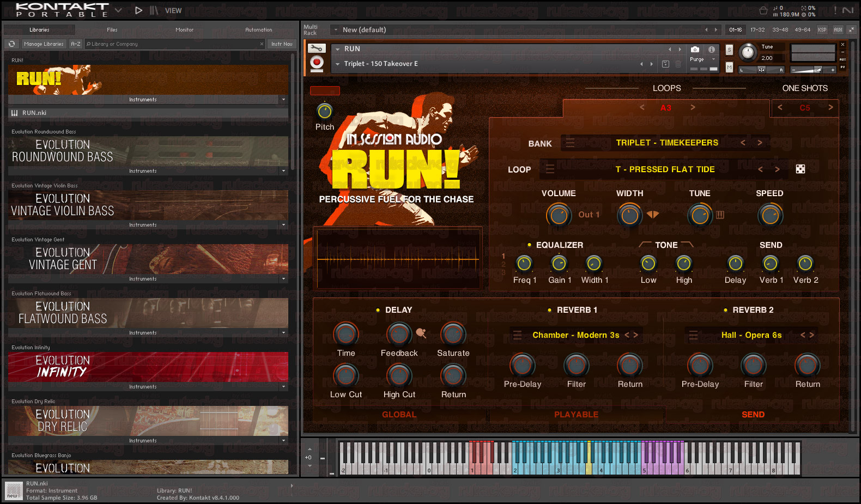This screenshot has width=861, height=504.
Task: Toggle the Equalizer on/off dot
Action: click(529, 245)
